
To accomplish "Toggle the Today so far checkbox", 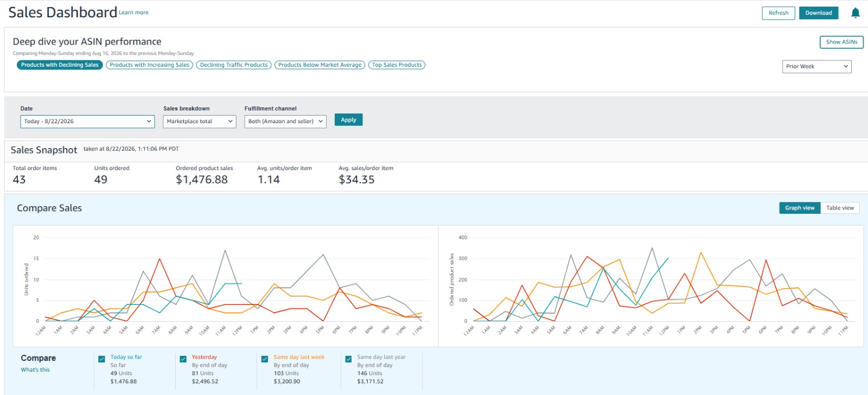I will coord(101,359).
